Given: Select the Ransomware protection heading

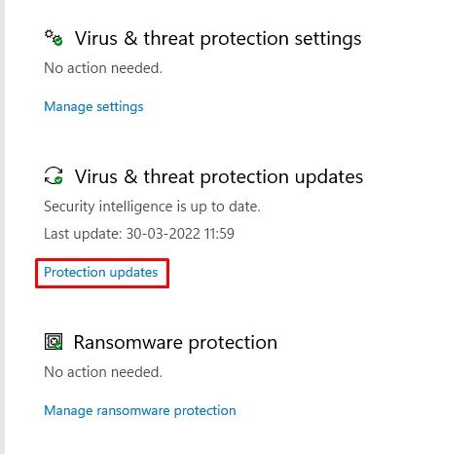Looking at the screenshot, I should coord(175,343).
